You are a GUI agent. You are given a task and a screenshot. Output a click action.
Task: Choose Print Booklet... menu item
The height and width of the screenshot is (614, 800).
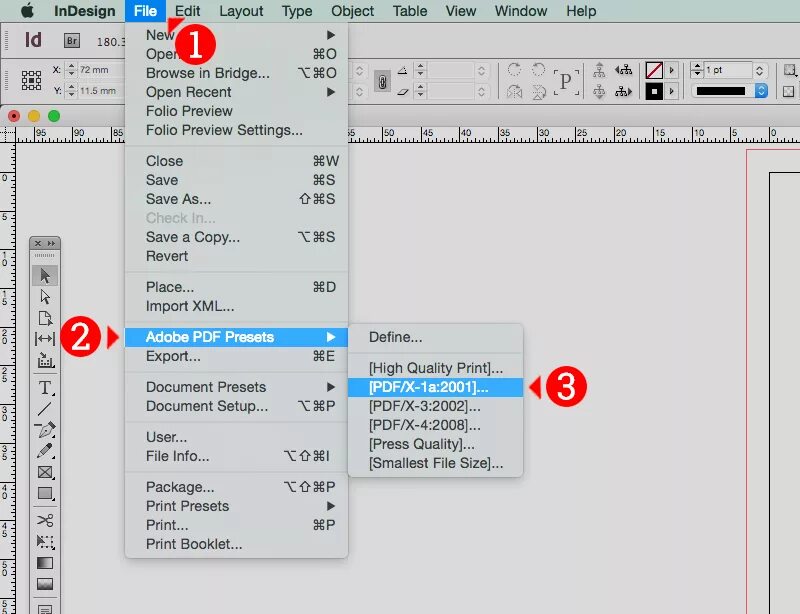tap(237, 544)
